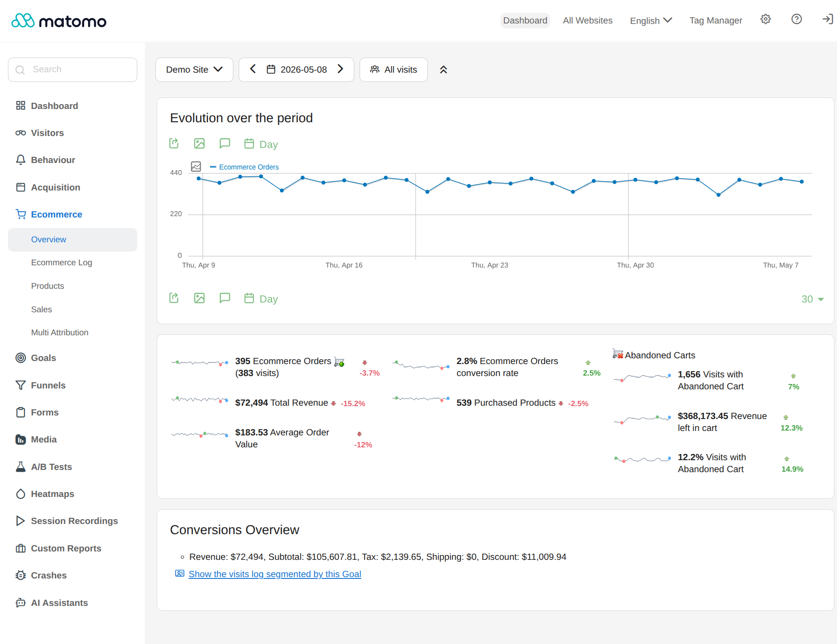Image resolution: width=837 pixels, height=644 pixels.
Task: Click the export icon above the chart
Action: [x=174, y=144]
